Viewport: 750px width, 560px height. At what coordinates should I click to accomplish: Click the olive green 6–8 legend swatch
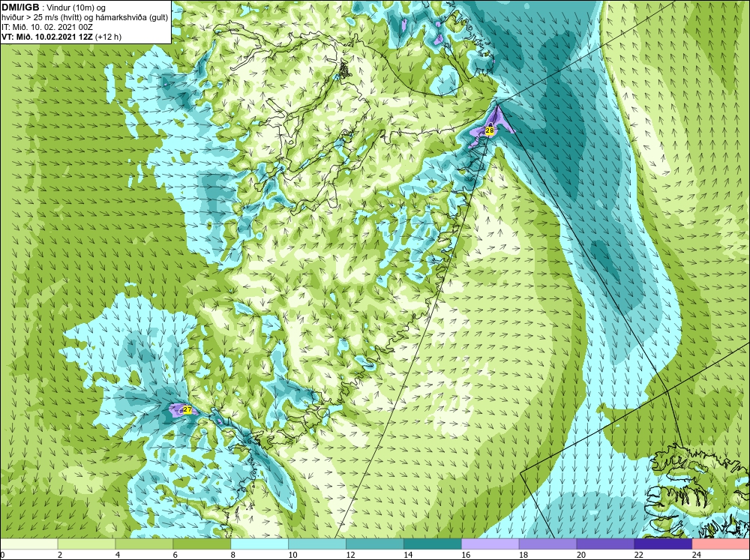click(x=202, y=544)
